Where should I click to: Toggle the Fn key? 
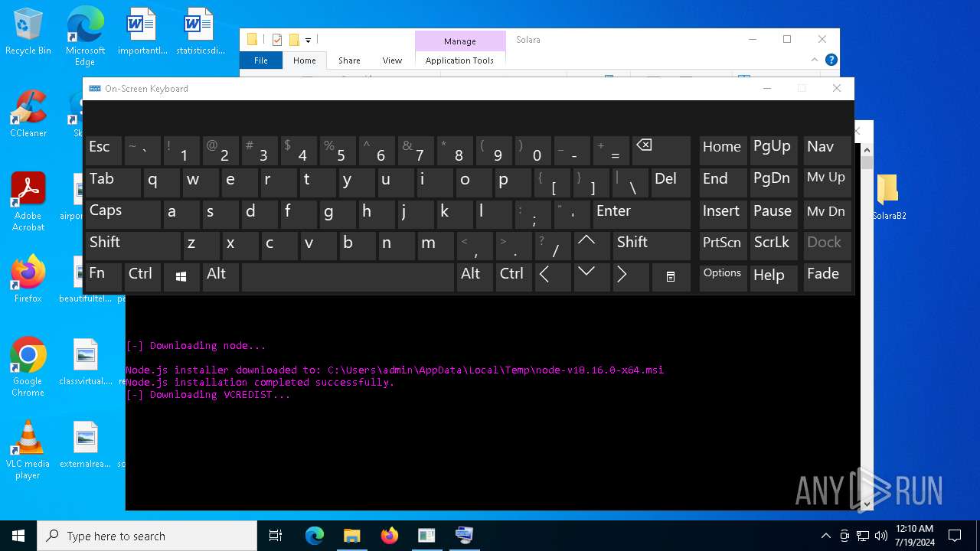pyautogui.click(x=103, y=277)
